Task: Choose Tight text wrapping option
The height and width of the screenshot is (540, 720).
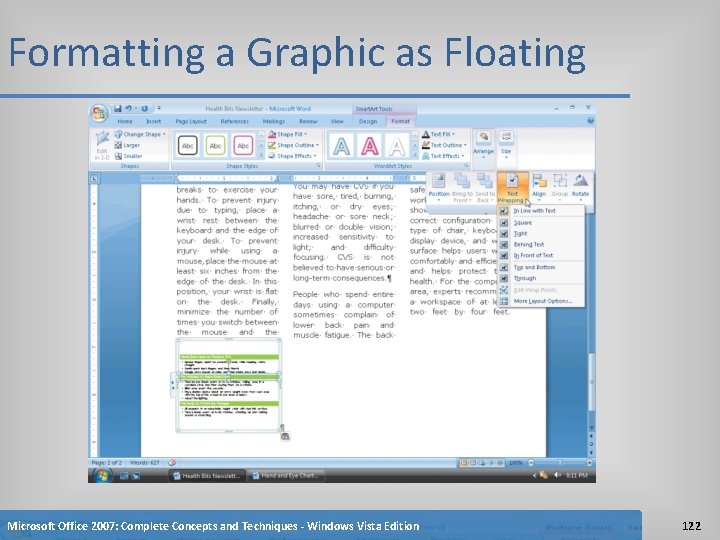Action: (x=541, y=234)
